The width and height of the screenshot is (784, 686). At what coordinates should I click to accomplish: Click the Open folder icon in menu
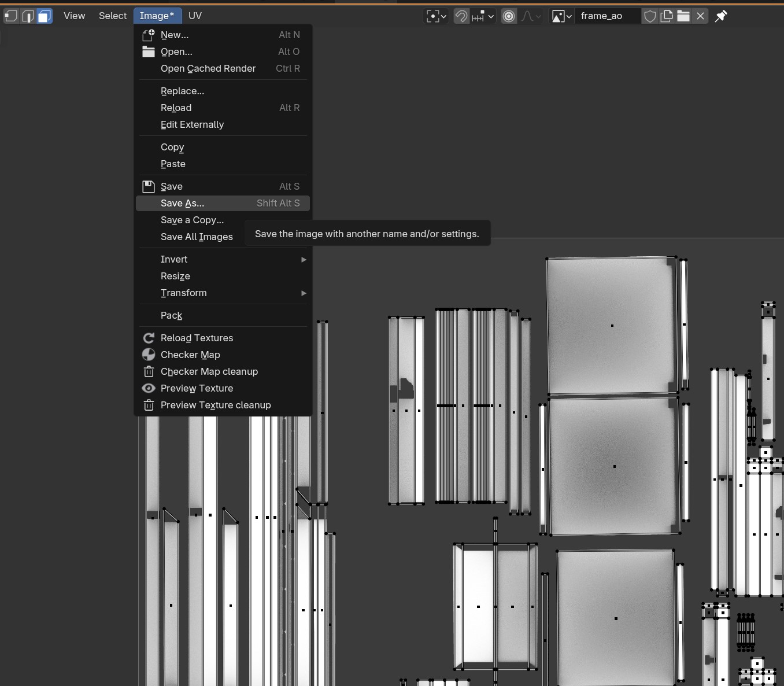pos(149,51)
